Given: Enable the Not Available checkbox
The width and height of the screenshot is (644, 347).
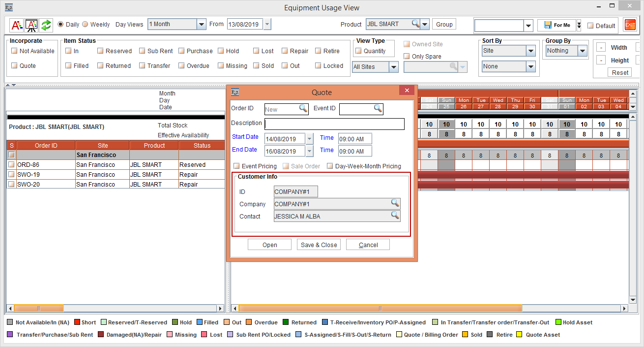Looking at the screenshot, I should point(14,51).
